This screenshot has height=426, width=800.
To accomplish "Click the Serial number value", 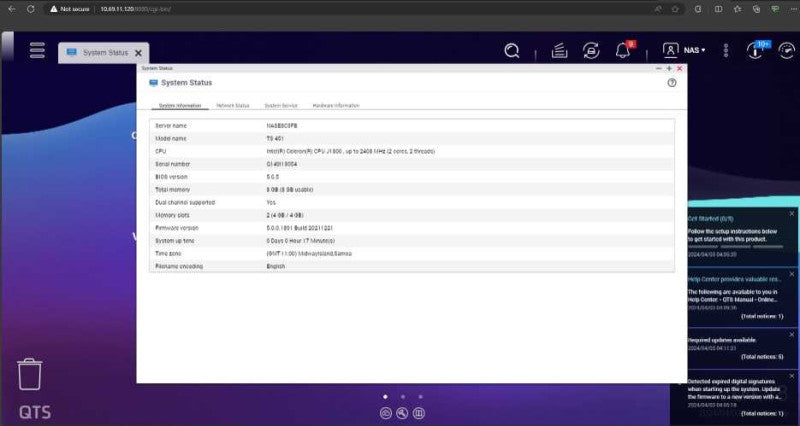I will click(x=282, y=164).
